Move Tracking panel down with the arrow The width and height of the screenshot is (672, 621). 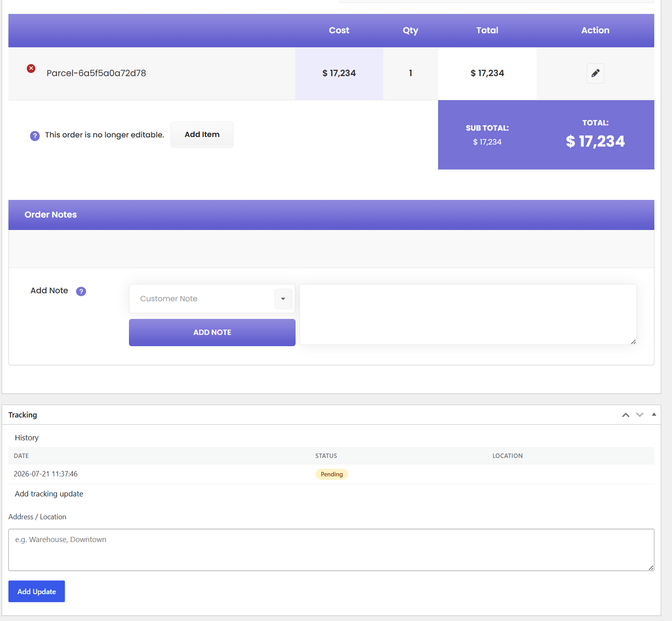click(x=640, y=415)
